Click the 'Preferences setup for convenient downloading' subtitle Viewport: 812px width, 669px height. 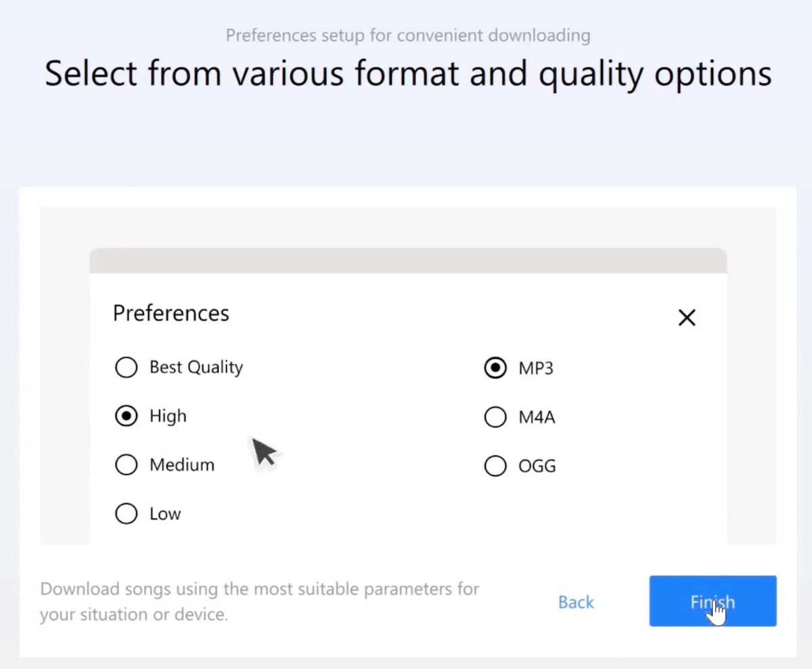point(408,35)
